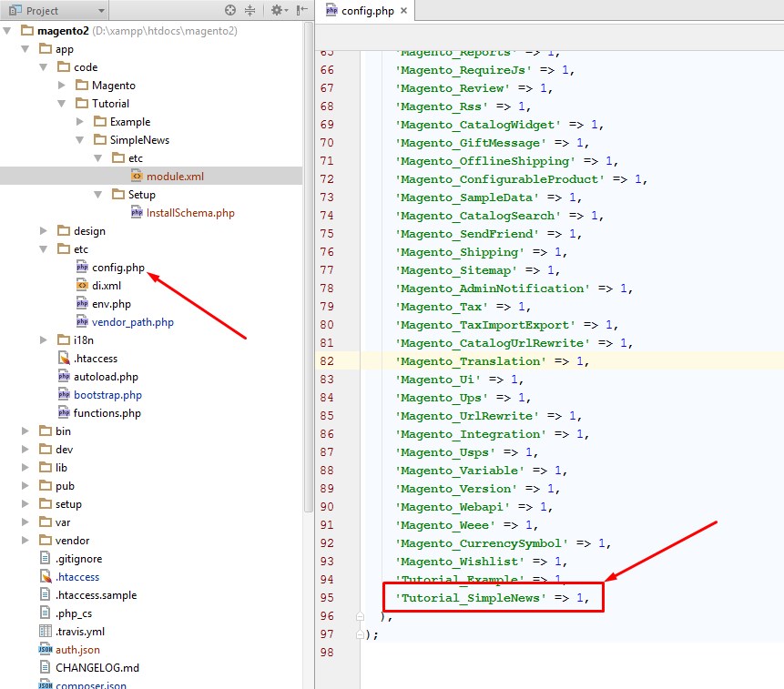Viewport: 784px width, 689px height.
Task: Expand the Example folder
Action: point(79,122)
